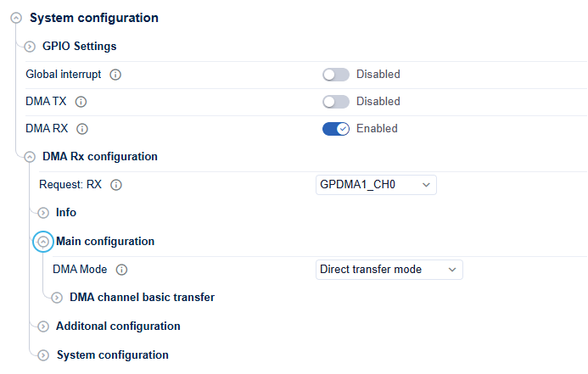Click the info icon beside DMA RX
The image size is (588, 374).
pos(82,129)
